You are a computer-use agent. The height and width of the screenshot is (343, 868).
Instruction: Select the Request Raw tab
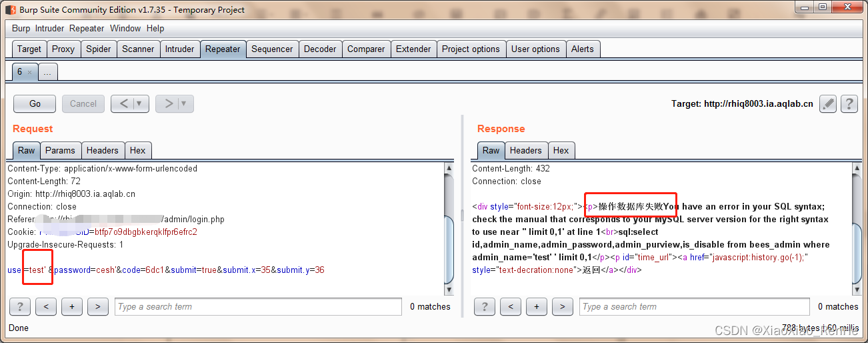click(x=27, y=150)
